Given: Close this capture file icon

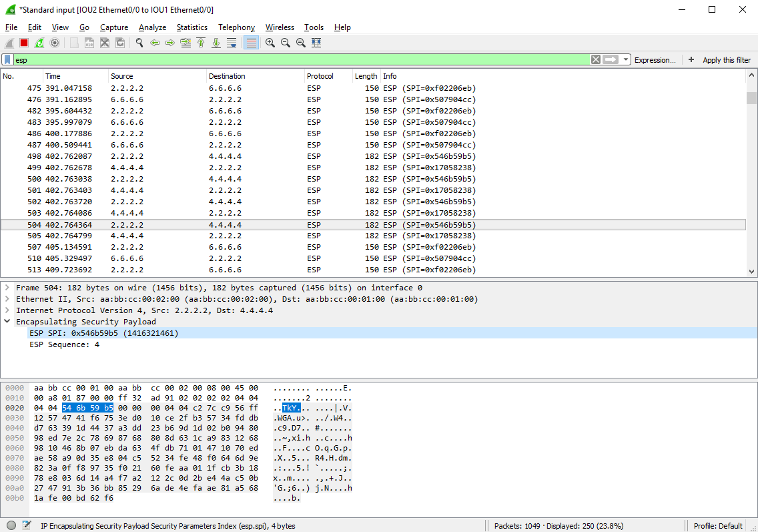Looking at the screenshot, I should coord(104,43).
